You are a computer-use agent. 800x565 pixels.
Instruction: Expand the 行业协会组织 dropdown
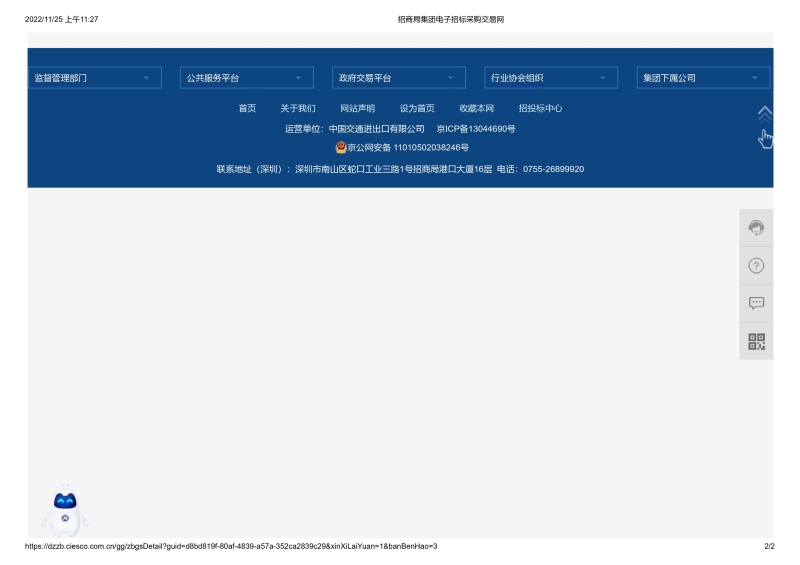[551, 78]
